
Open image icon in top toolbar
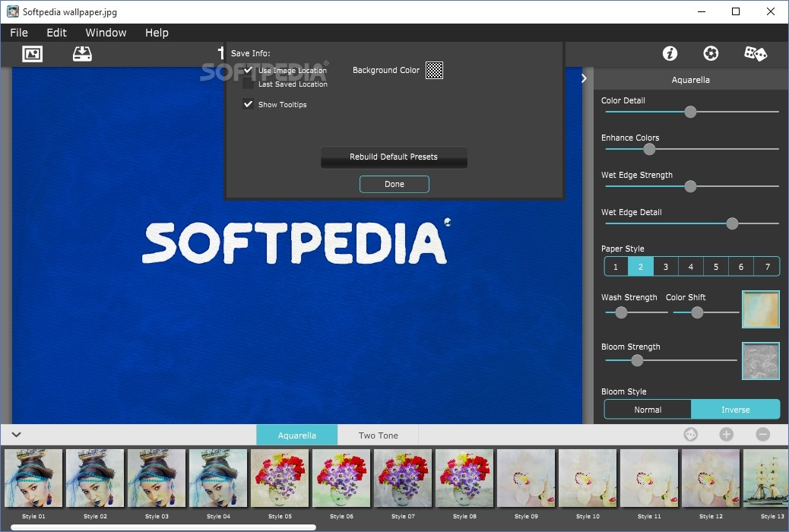(32, 54)
